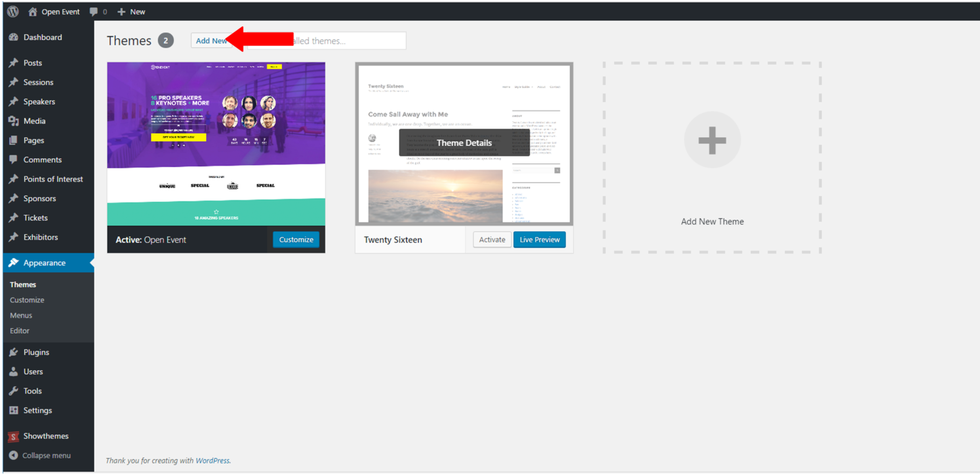Open the Settings menu item
Screen dimensions: 980x474
click(x=38, y=411)
